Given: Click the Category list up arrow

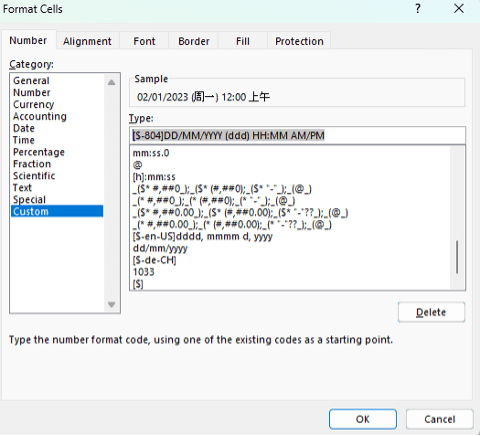Looking at the screenshot, I should (x=112, y=82).
